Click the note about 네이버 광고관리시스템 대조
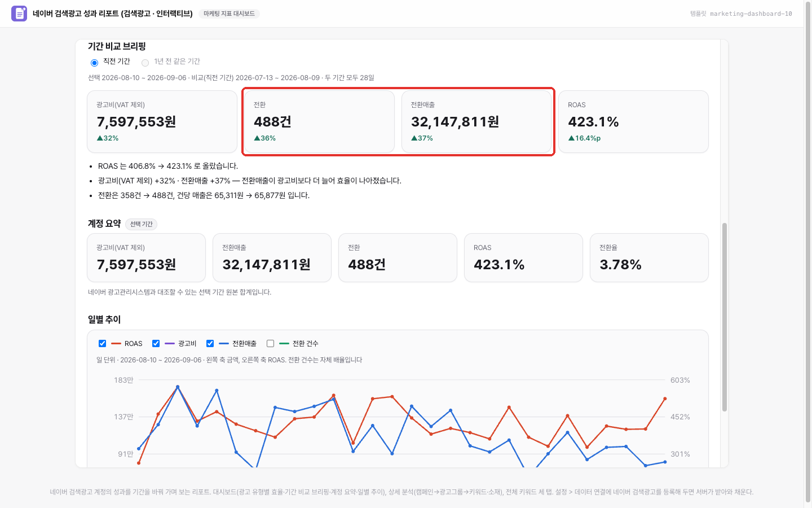Viewport: 812px width, 508px height. point(180,292)
